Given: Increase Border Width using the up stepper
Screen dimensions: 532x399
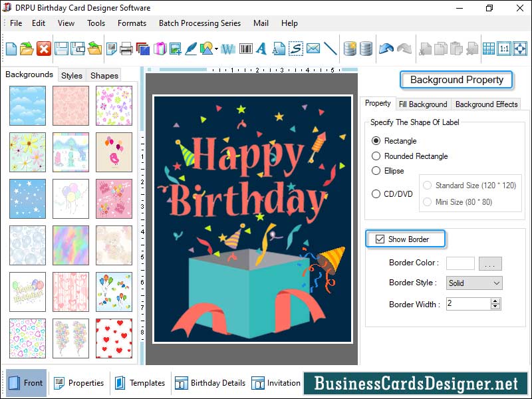Looking at the screenshot, I should (x=495, y=301).
